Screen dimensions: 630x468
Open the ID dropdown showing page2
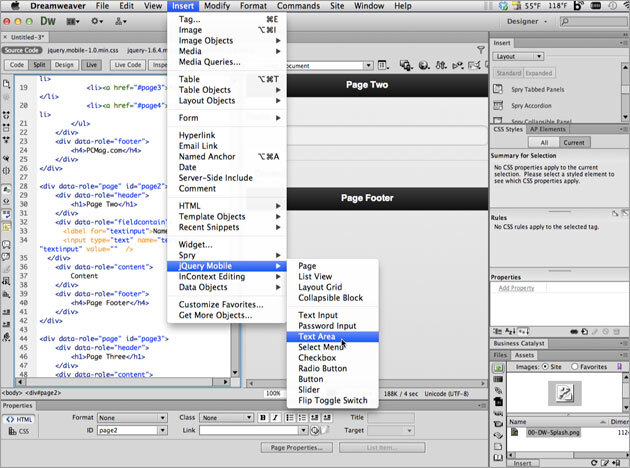[162, 430]
